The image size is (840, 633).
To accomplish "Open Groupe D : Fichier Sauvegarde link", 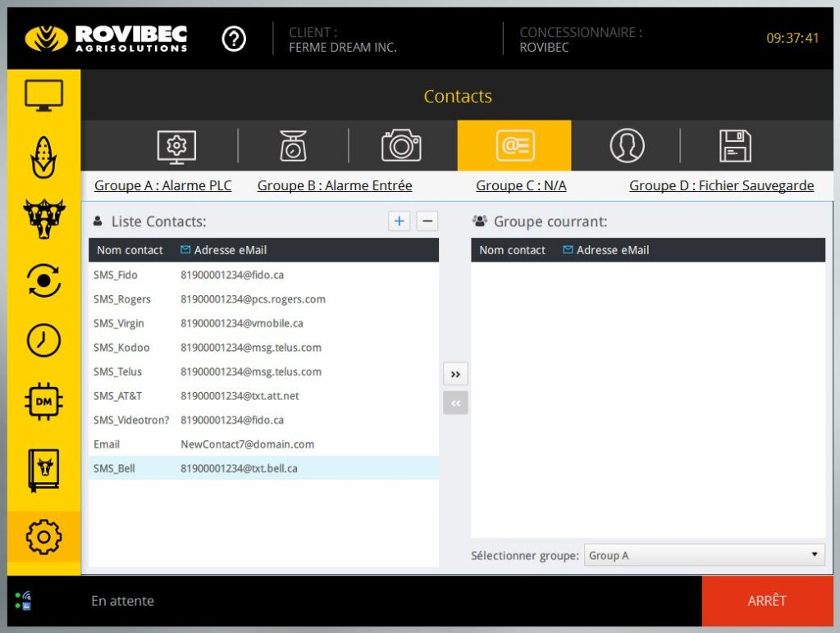I will click(722, 185).
